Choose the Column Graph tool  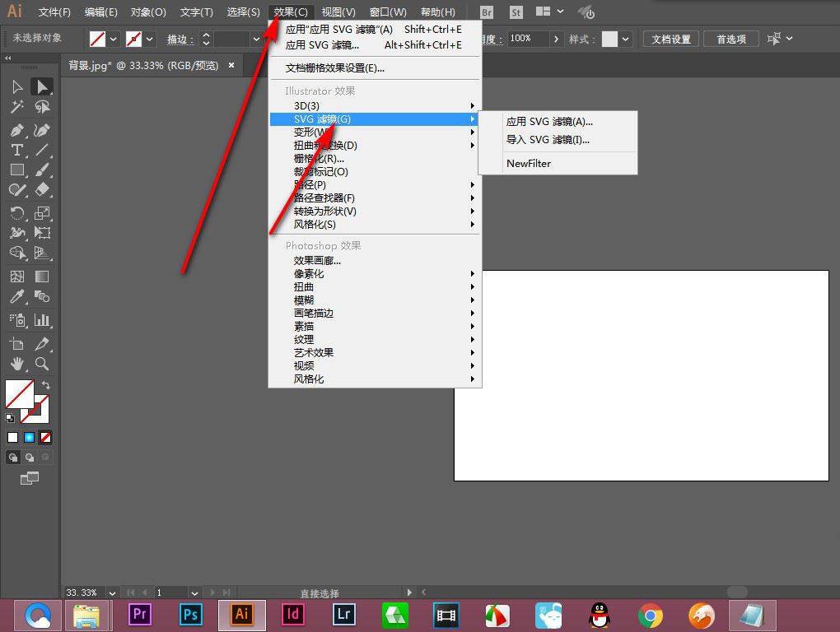pyautogui.click(x=42, y=319)
